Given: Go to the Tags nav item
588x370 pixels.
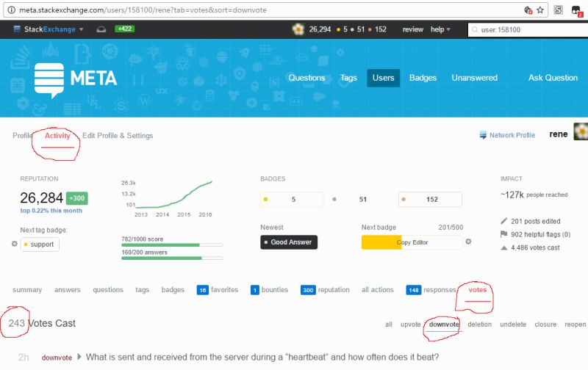Looking at the screenshot, I should pos(348,78).
